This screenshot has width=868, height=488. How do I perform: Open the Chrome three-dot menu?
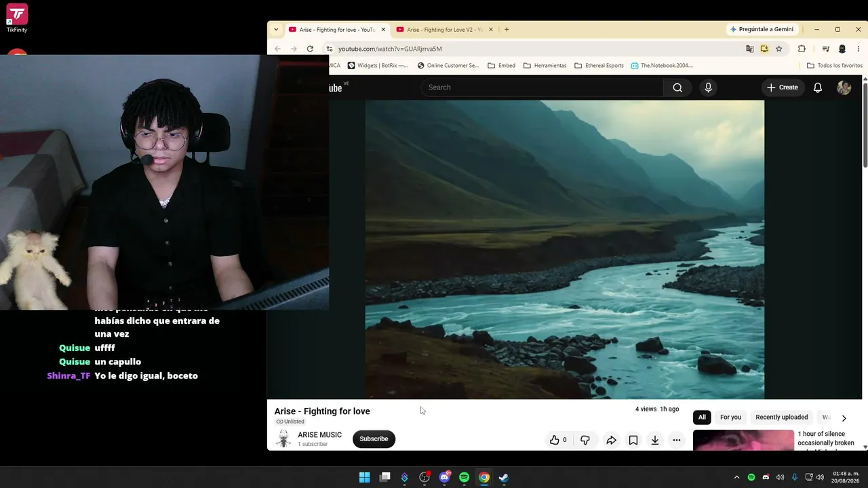pos(858,49)
